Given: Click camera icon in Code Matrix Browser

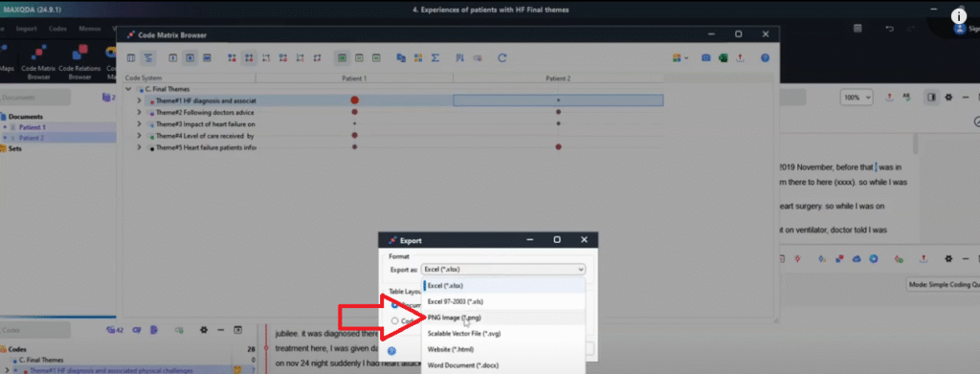Looking at the screenshot, I should 705,58.
